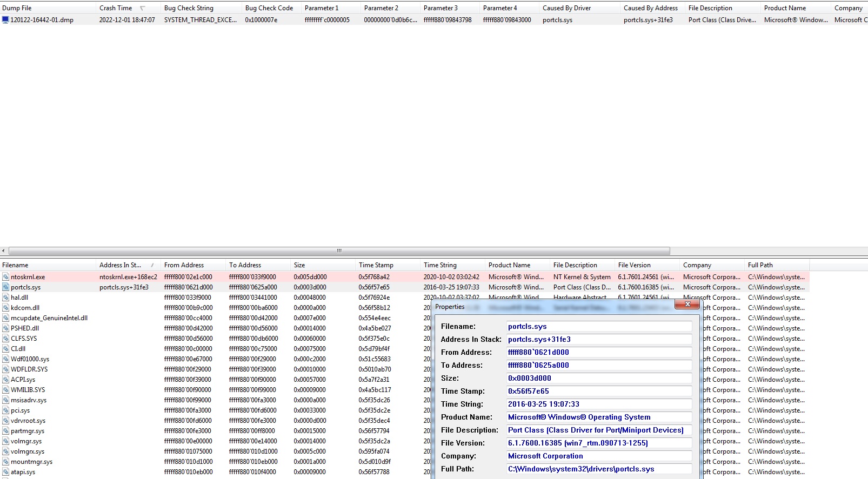This screenshot has height=479, width=868.
Task: Sort dumps by Dump File column
Action: [48, 8]
